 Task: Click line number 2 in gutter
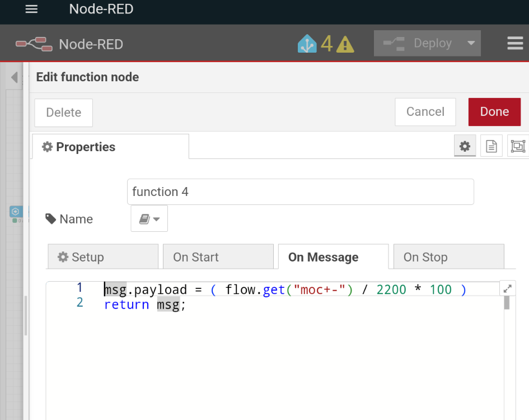click(x=79, y=302)
